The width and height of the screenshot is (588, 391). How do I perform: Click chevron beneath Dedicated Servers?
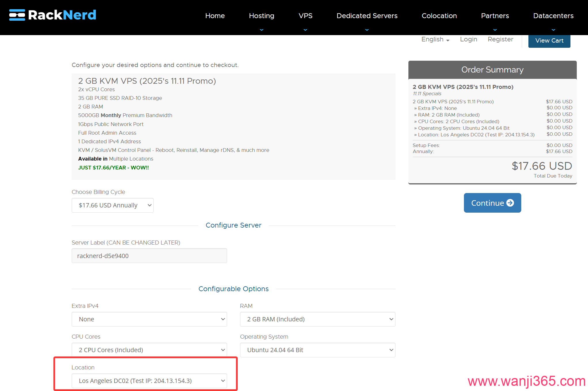click(x=367, y=30)
